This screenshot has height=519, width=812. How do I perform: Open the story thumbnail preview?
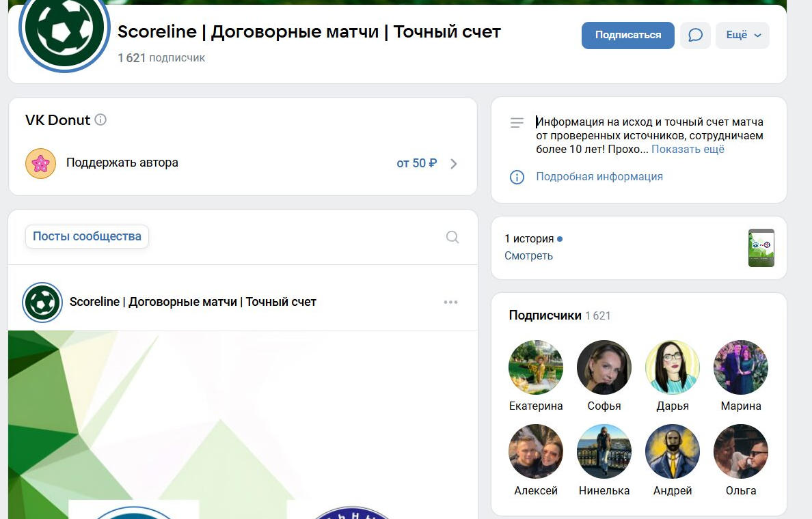(x=761, y=247)
